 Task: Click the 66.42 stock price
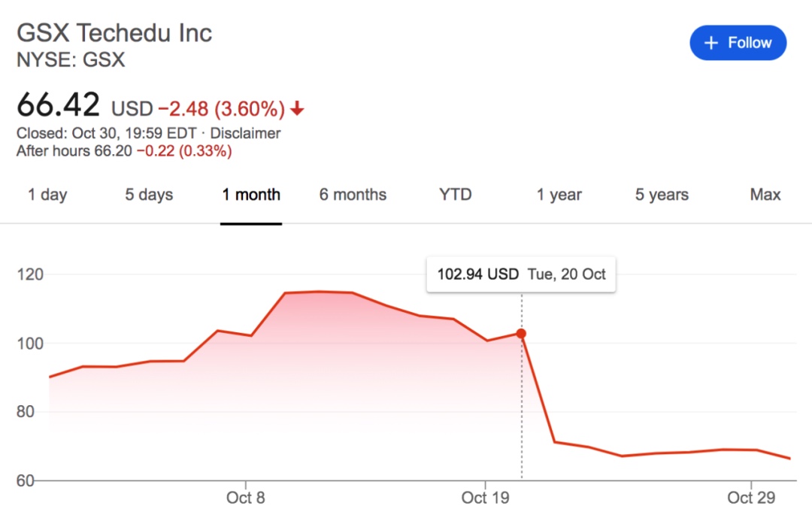coord(59,105)
